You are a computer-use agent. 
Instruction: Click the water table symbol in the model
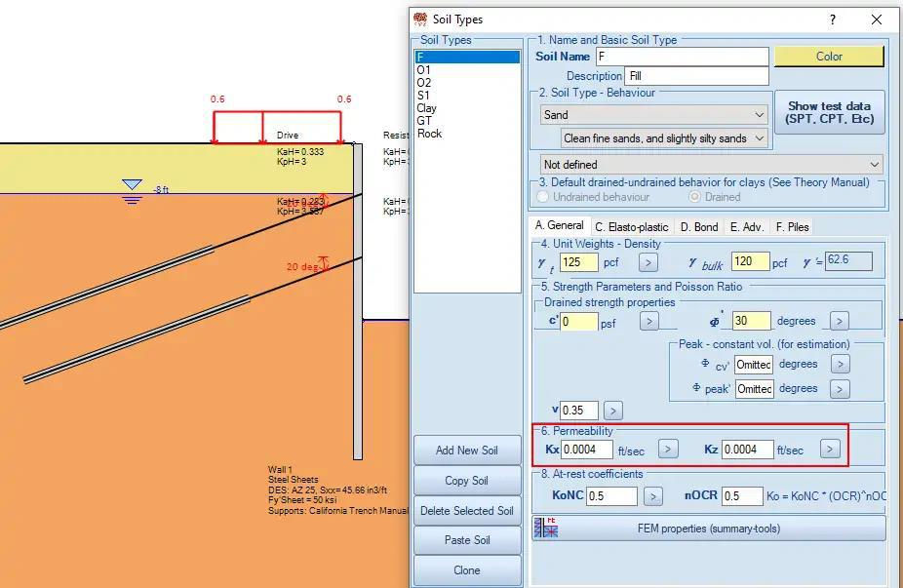pyautogui.click(x=132, y=191)
